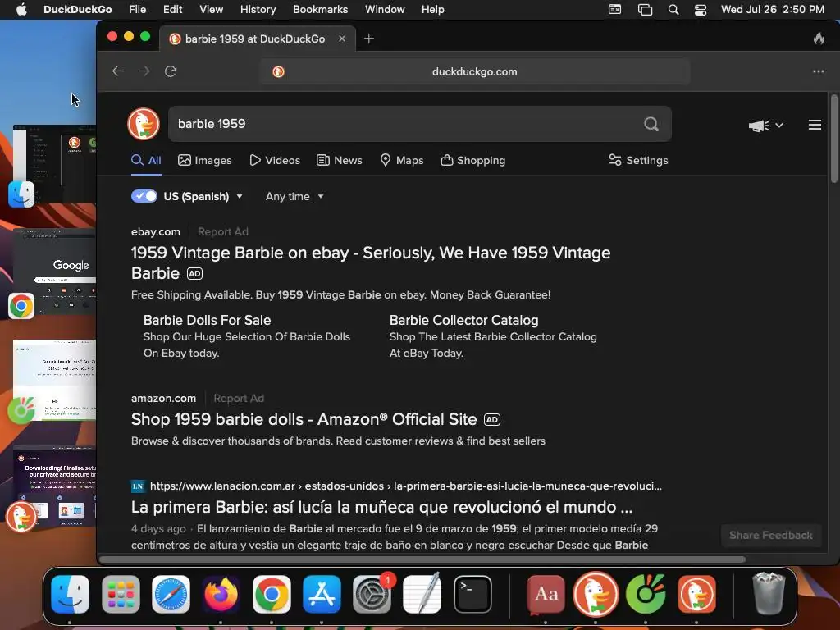840x630 pixels.
Task: Switch to the Images tab
Action: click(x=204, y=160)
